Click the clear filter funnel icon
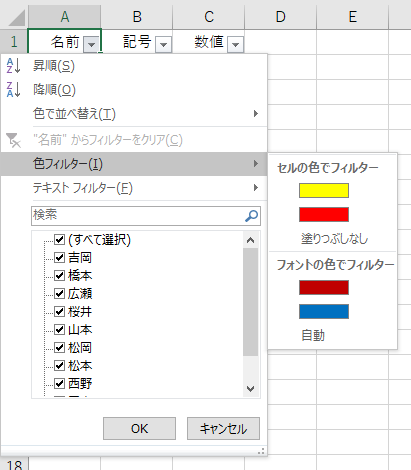Viewport: 411px width, 470px height. click(x=13, y=140)
